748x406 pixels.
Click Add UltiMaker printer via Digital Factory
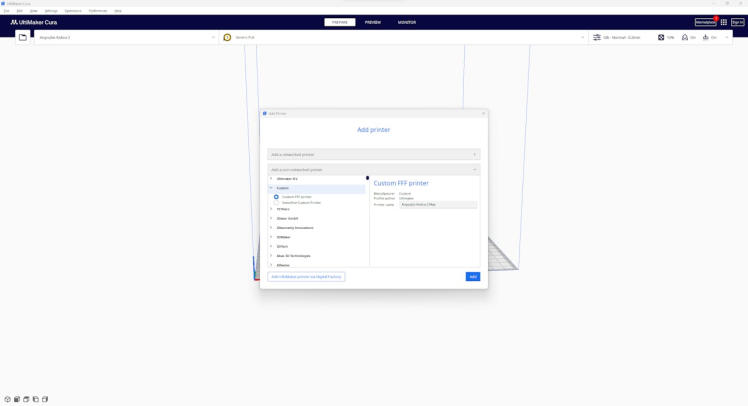click(x=306, y=277)
